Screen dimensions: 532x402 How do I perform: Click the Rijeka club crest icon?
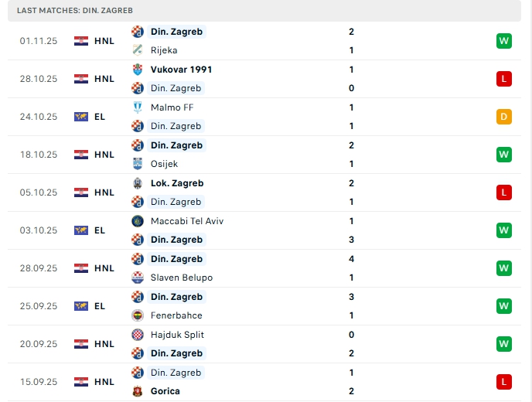[137, 50]
